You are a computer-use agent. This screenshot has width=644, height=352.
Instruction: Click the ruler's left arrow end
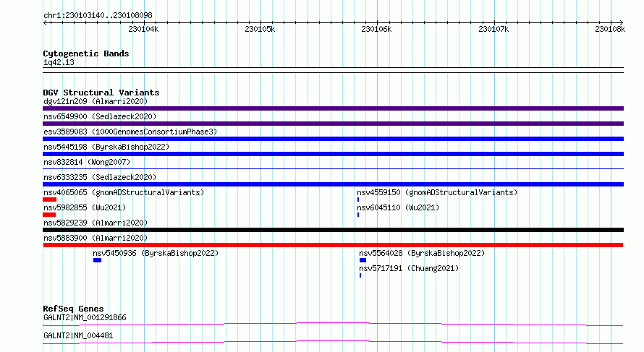click(46, 22)
